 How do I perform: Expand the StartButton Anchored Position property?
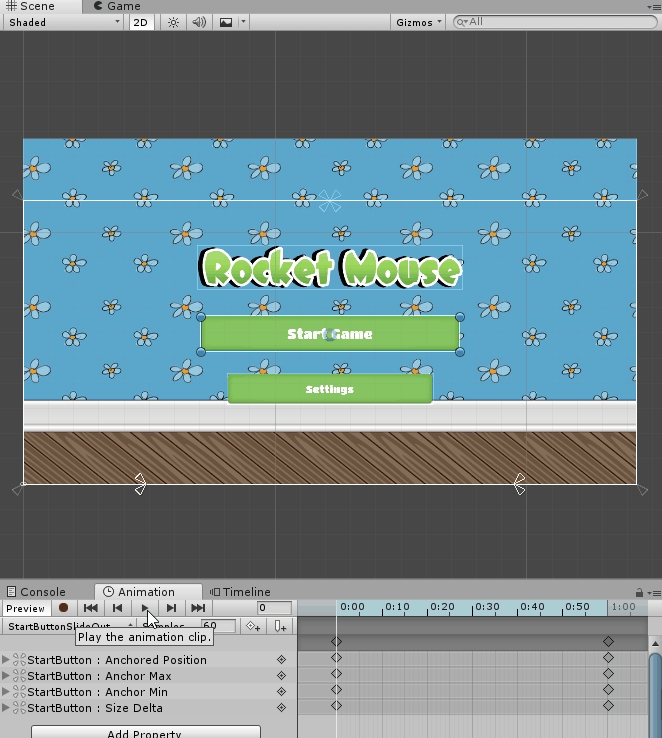tap(6, 660)
